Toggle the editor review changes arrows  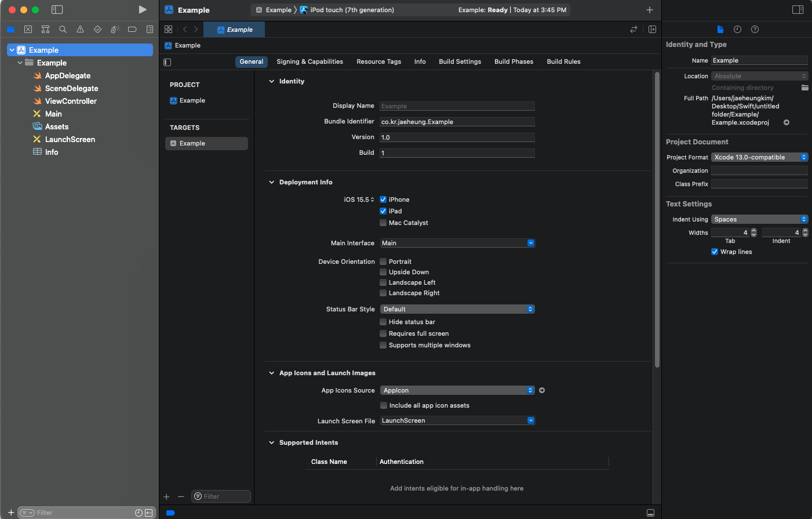(633, 29)
